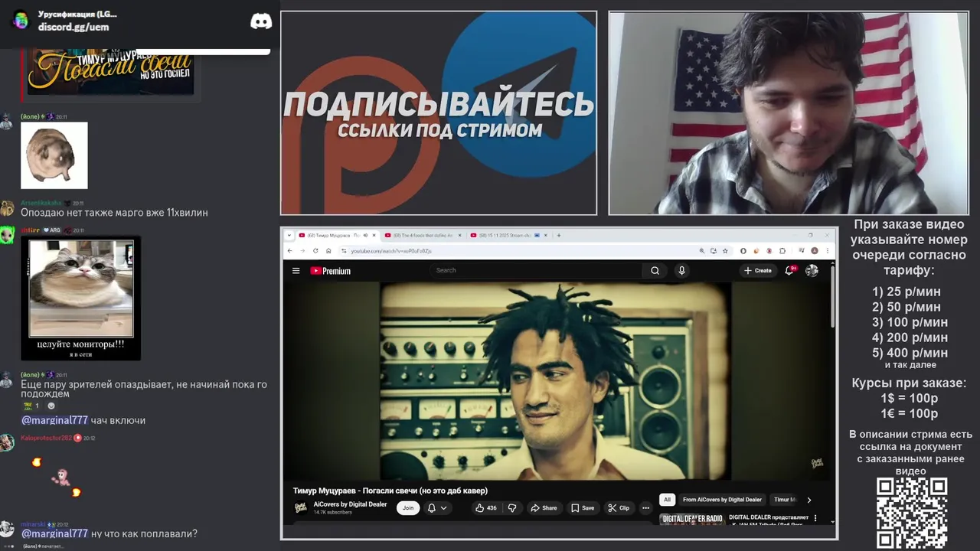The height and width of the screenshot is (551, 980).
Task: Open the 'целуйте мониторы!!!' cat meme image
Action: pyautogui.click(x=81, y=298)
